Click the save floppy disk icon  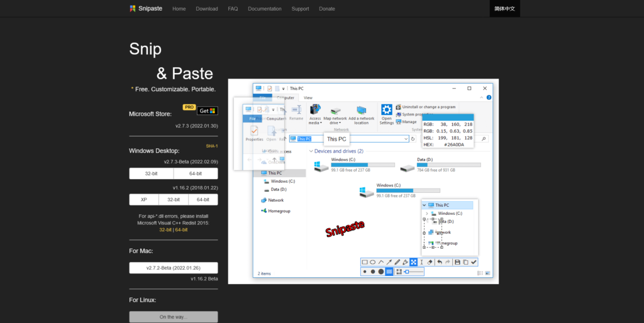click(458, 262)
